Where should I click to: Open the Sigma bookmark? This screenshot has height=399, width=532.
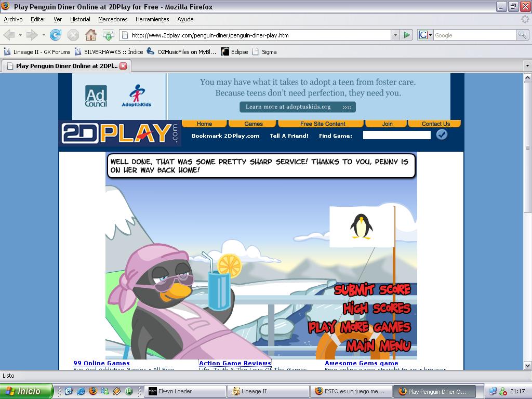(264, 52)
